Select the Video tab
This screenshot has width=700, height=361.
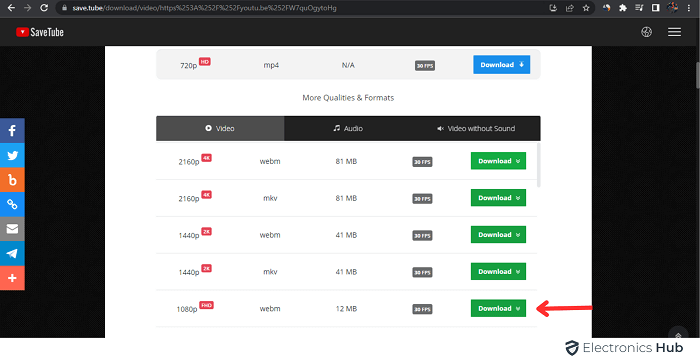(220, 129)
